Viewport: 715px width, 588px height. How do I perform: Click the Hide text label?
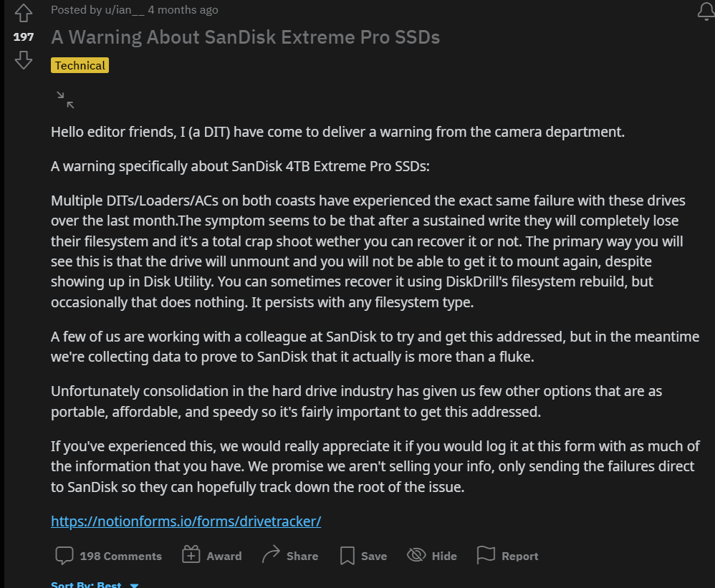(x=444, y=556)
